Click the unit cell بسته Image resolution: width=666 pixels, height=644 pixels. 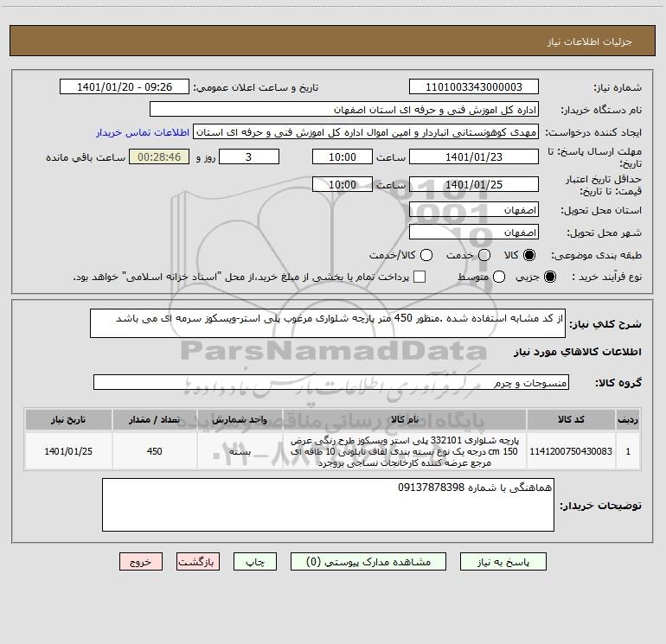pos(240,451)
